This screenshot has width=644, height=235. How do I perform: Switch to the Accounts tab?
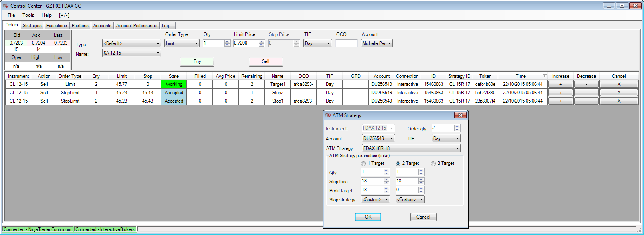click(x=102, y=26)
